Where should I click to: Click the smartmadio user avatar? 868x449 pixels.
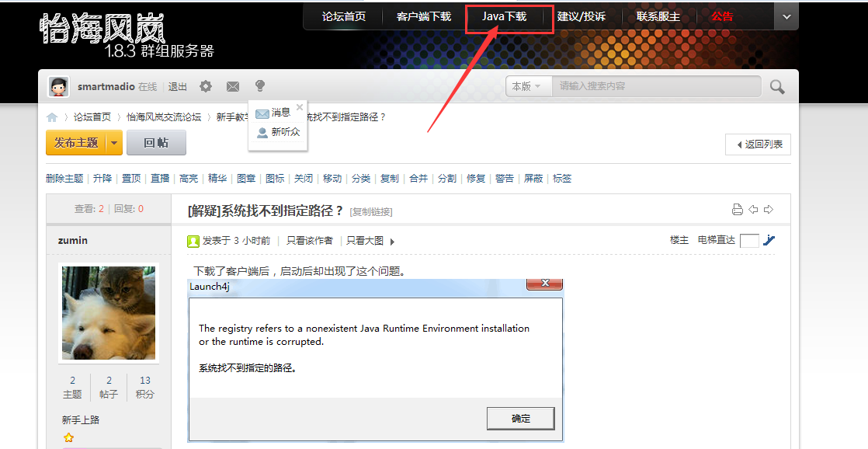(x=58, y=86)
